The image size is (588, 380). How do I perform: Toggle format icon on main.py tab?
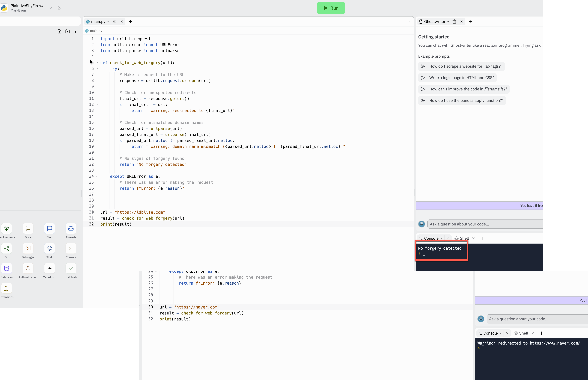pyautogui.click(x=115, y=22)
